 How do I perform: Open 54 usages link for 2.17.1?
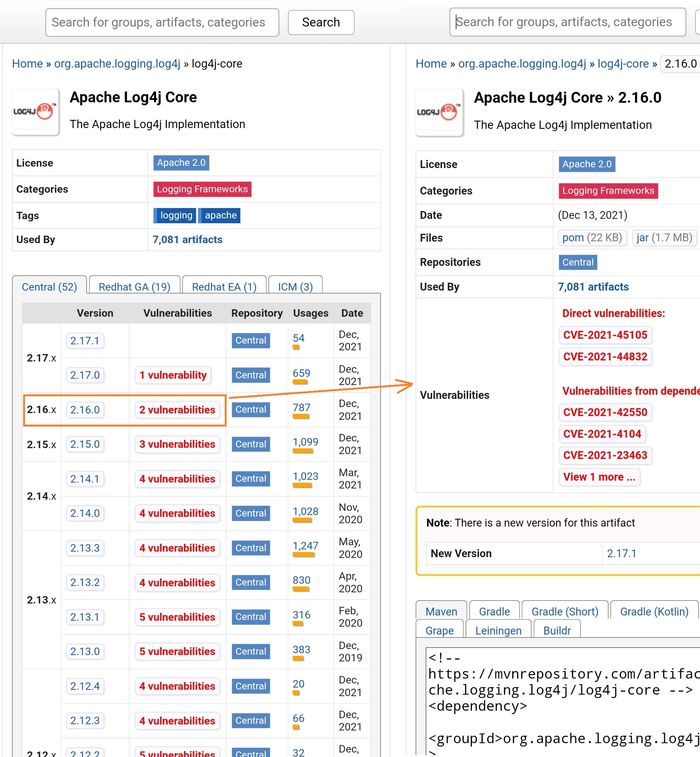[x=299, y=338]
